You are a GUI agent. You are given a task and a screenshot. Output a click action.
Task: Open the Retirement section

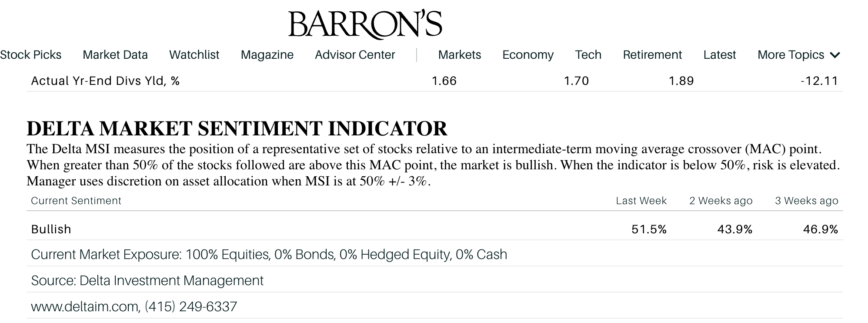coord(652,55)
